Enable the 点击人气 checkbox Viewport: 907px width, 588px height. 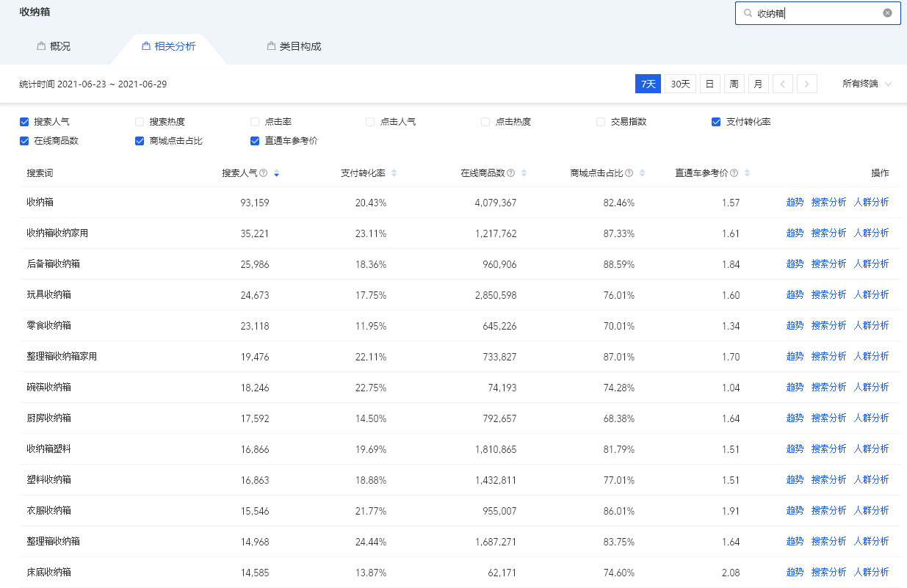click(370, 122)
